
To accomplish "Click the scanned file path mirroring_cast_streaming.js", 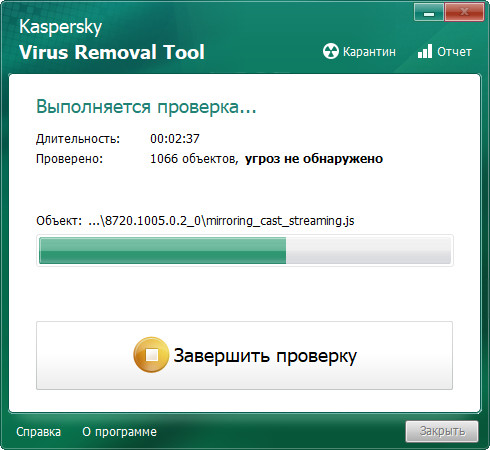I will tap(221, 221).
